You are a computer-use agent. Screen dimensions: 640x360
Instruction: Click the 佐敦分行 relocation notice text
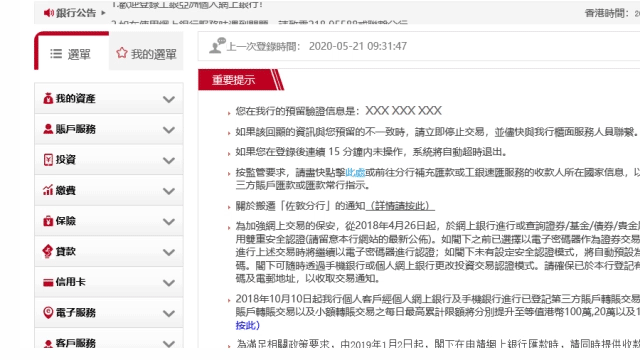click(300, 206)
